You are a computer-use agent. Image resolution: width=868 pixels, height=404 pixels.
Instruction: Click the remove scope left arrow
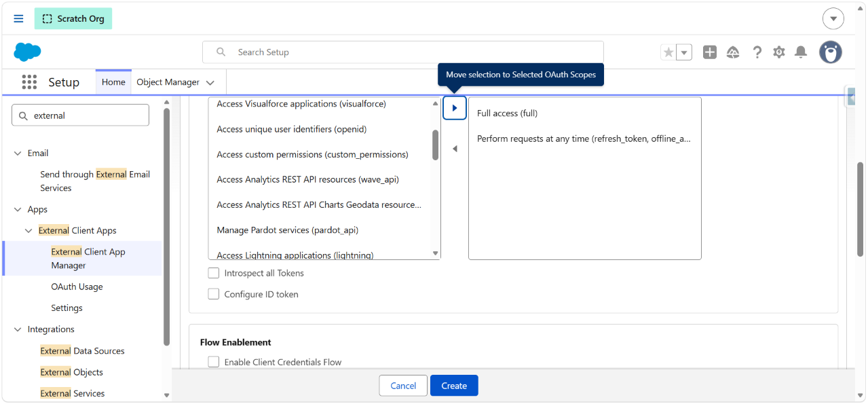[455, 149]
